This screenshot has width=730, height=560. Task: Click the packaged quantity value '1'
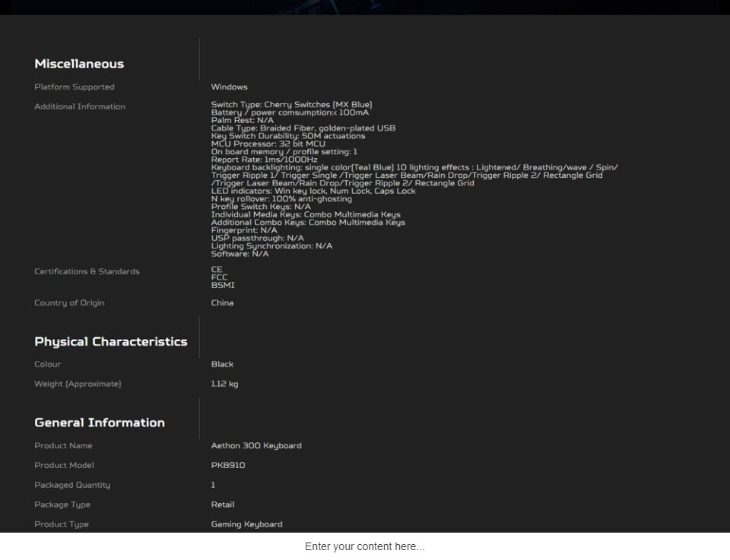[213, 485]
